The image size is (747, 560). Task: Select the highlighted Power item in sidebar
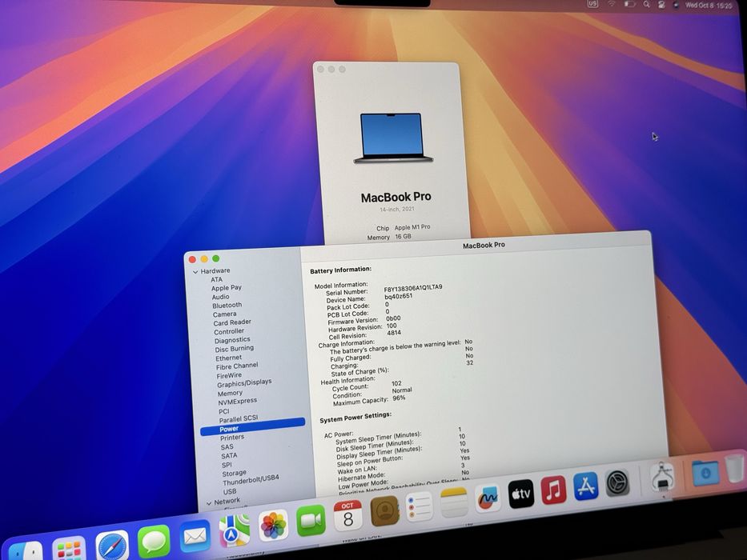pos(252,426)
